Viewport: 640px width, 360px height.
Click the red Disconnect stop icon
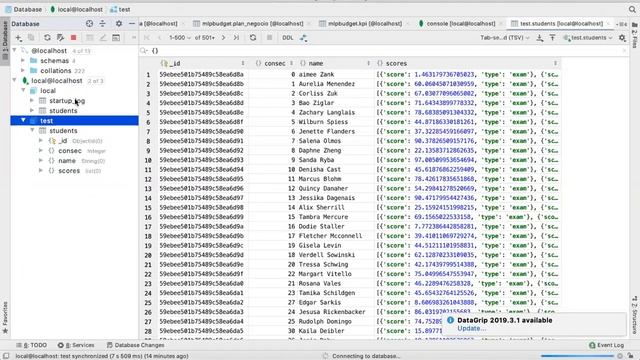(73, 38)
